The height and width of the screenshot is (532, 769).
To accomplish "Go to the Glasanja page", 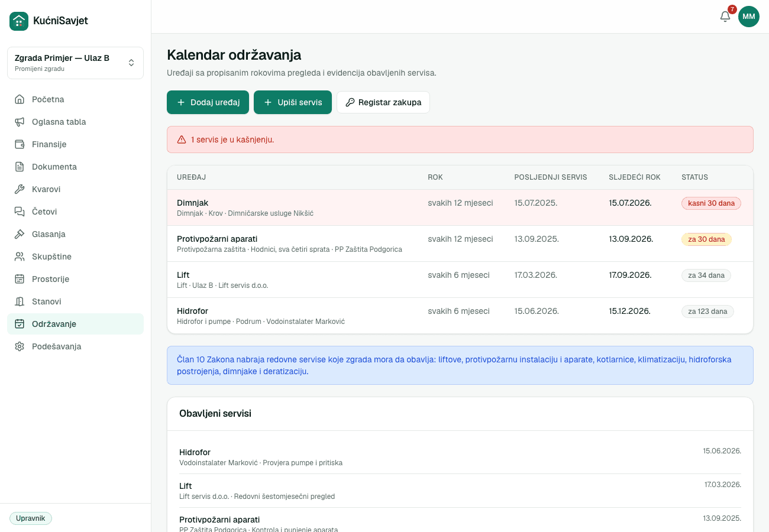I will [x=75, y=234].
